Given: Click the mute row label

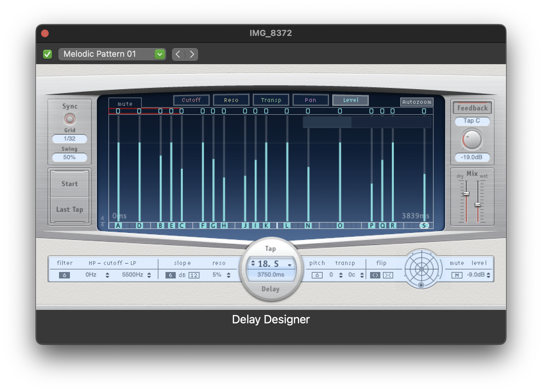Looking at the screenshot, I should coord(125,104).
